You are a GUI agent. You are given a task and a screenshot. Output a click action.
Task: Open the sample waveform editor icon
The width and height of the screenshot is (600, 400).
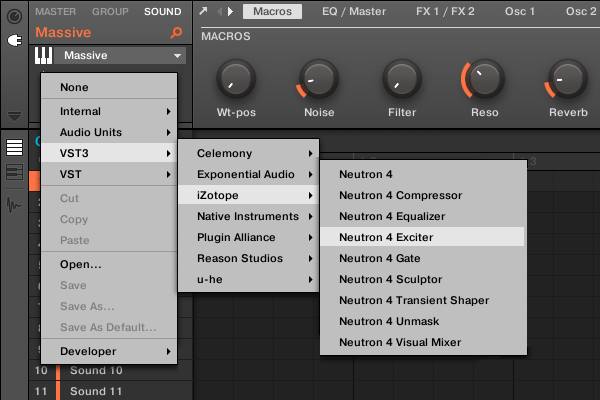coord(15,205)
